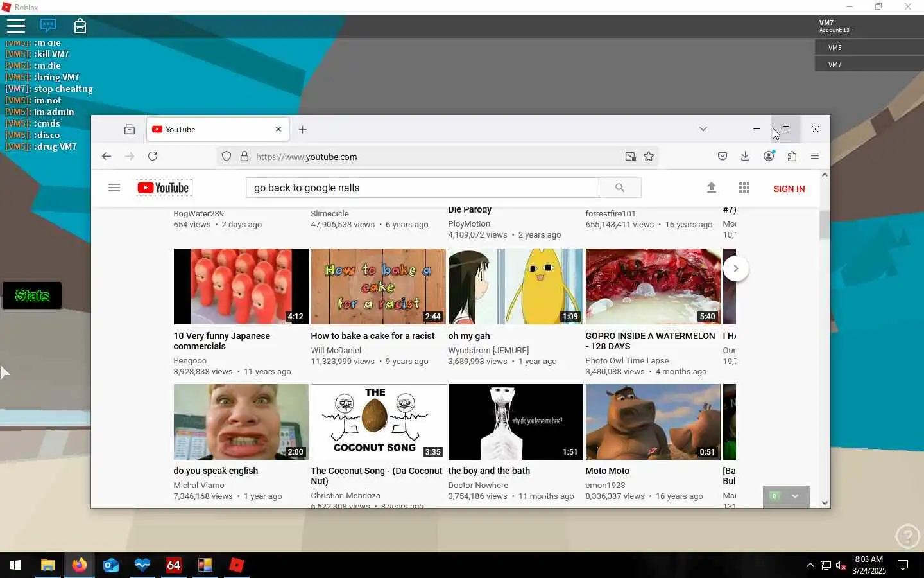This screenshot has height=578, width=924.
Task: Click the SIGN IN link
Action: pyautogui.click(x=789, y=189)
